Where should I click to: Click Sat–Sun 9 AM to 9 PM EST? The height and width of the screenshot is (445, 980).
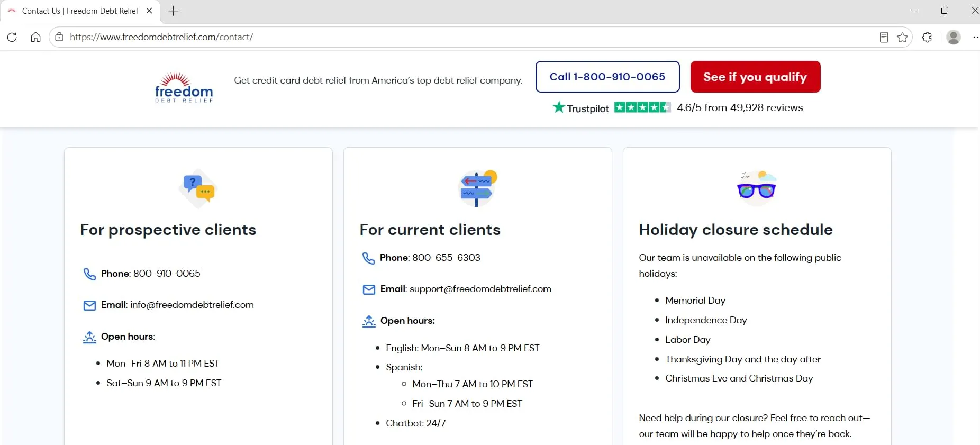(x=164, y=383)
